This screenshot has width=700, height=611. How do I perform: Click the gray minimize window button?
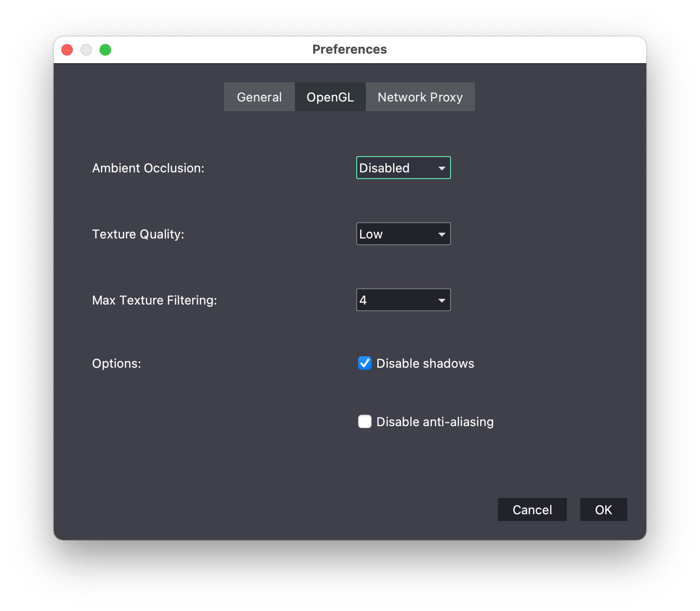click(x=86, y=50)
